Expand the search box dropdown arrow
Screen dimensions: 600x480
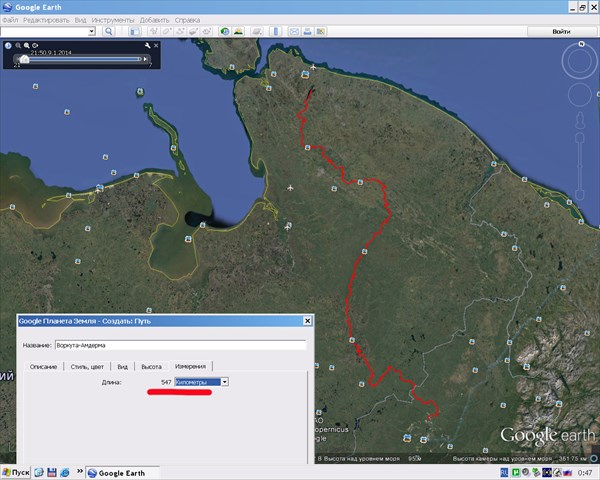(x=92, y=31)
